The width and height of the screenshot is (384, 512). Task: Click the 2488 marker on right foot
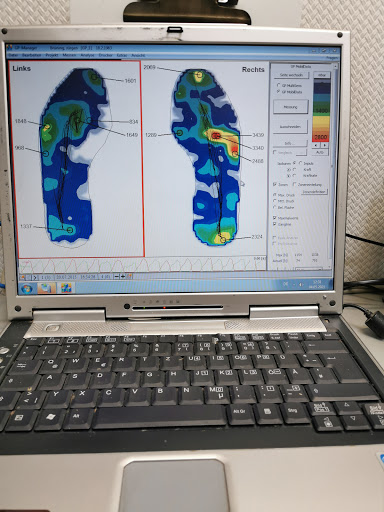click(x=235, y=154)
